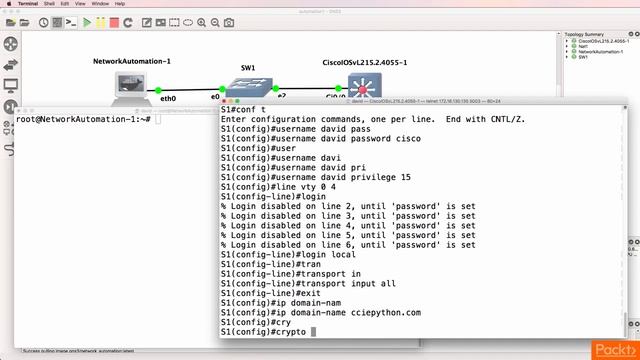This screenshot has height=360, width=640.
Task: Click 'S1#conf t' line in terminal
Action: pos(243,109)
